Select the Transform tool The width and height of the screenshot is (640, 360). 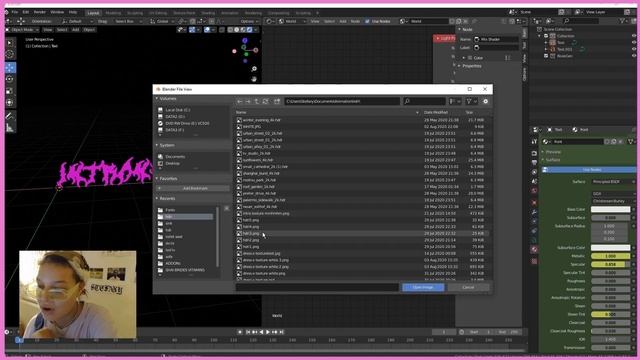pos(10,102)
